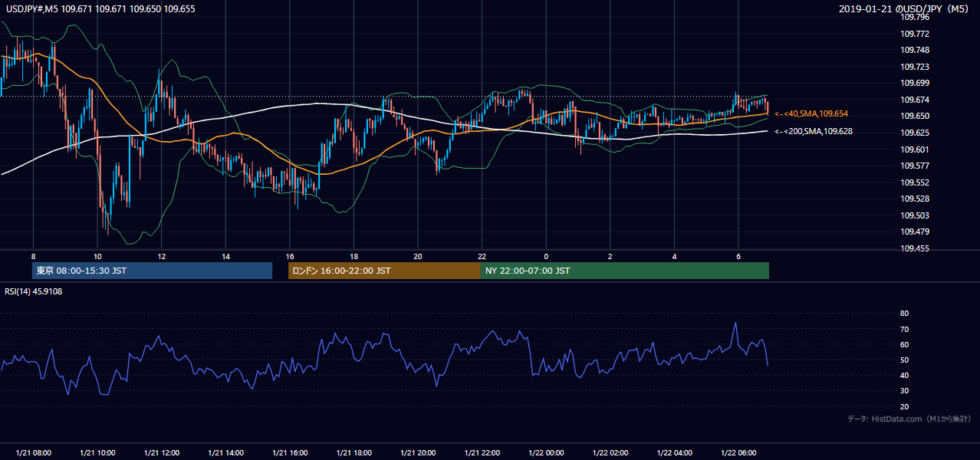Click price axis value 109.772

point(915,34)
